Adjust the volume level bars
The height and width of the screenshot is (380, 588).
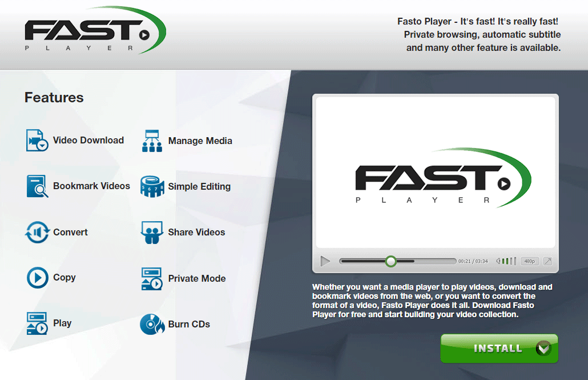[509, 261]
